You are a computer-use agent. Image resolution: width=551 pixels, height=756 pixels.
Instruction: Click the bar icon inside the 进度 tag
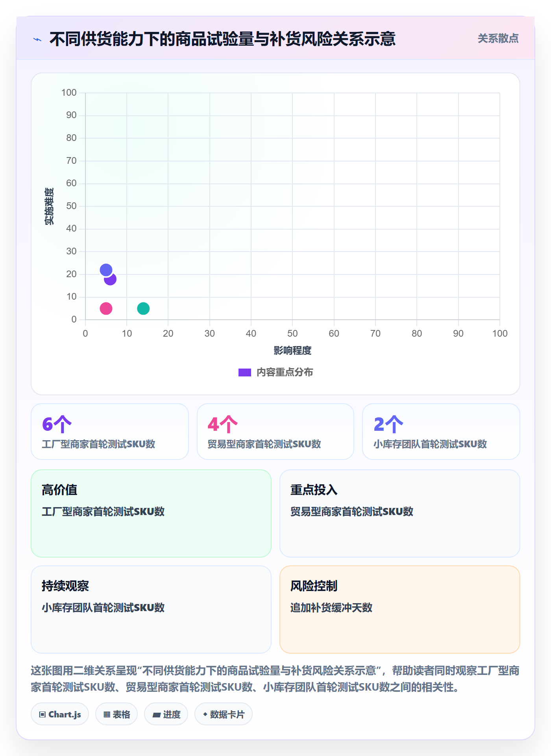click(x=157, y=715)
